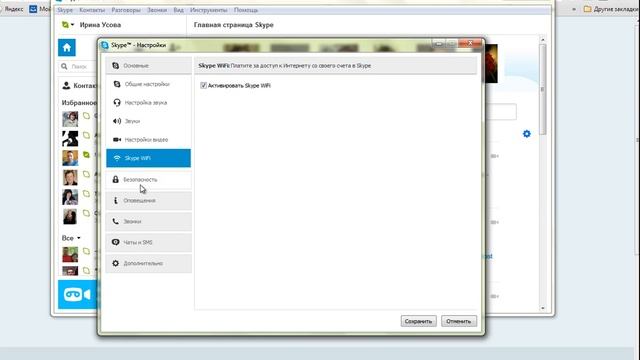Click the Skype icon beside Основные
This screenshot has height=360, width=640.
click(116, 66)
